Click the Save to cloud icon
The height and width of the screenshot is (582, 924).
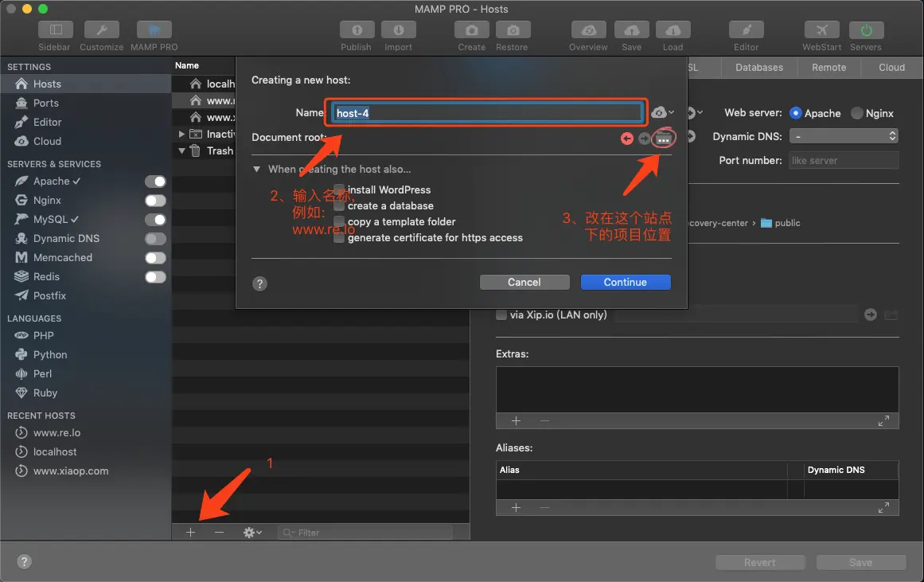point(631,29)
